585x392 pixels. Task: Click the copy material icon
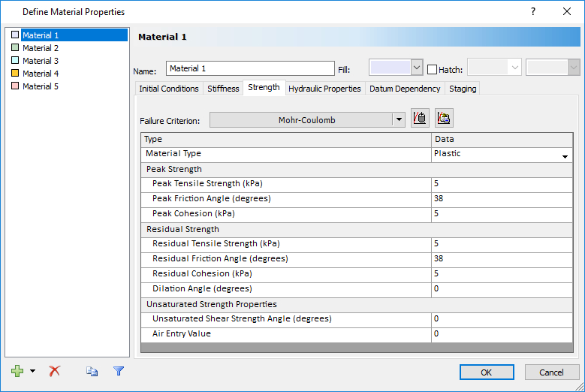(x=92, y=371)
